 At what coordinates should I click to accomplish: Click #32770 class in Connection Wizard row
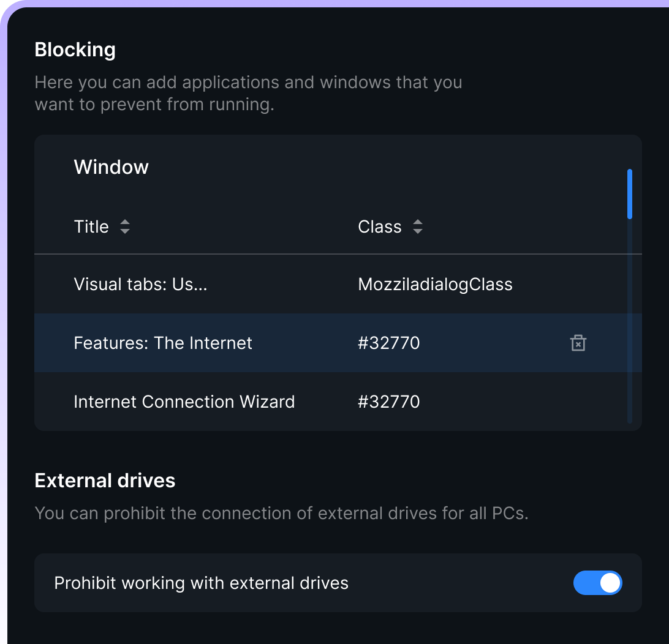[x=389, y=402]
